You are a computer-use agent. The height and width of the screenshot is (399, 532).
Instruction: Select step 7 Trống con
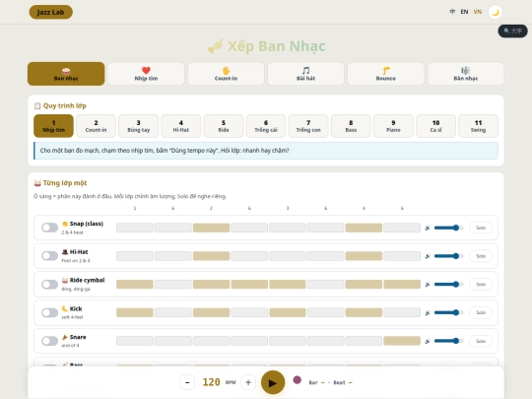coord(308,126)
